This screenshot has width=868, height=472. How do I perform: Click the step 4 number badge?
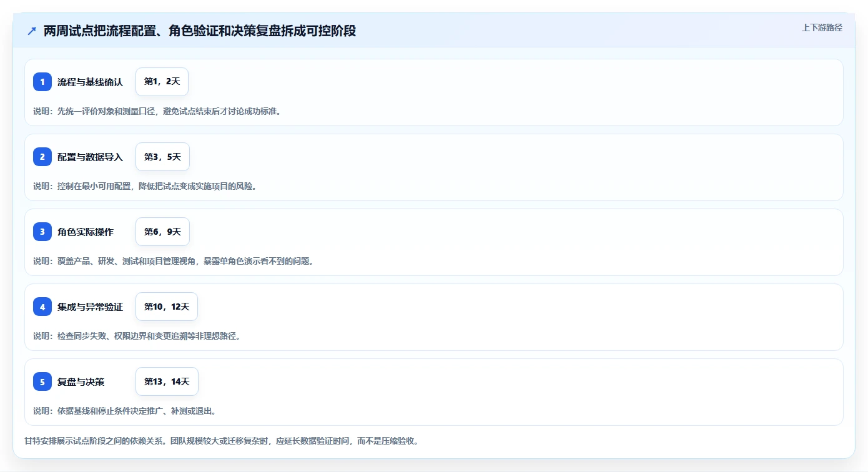coord(42,307)
